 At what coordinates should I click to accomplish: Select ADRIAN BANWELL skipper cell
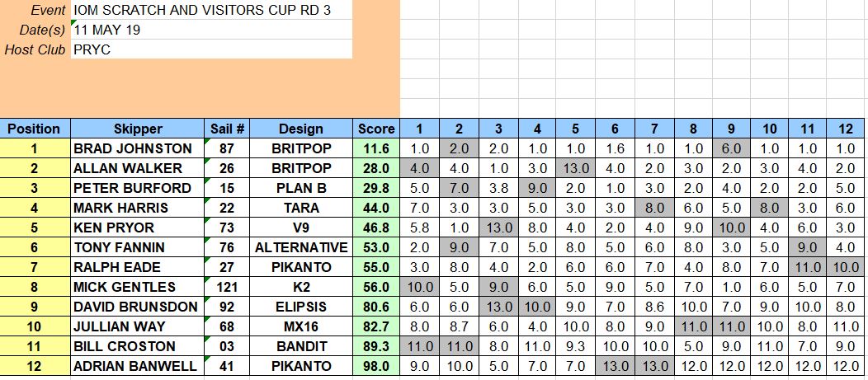(137, 366)
